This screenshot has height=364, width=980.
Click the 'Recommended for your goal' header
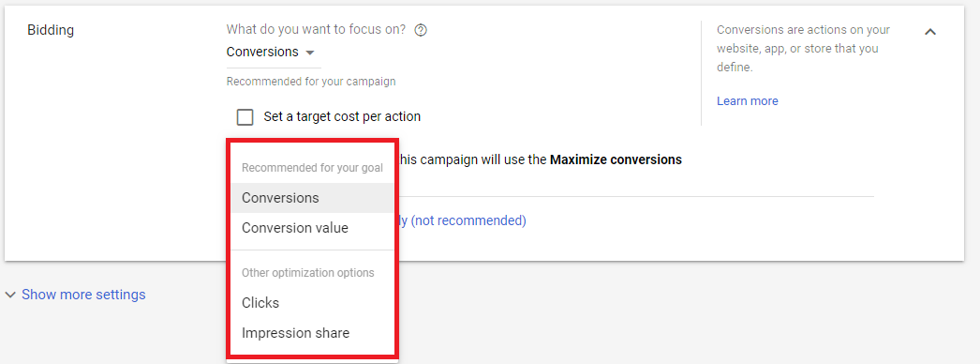coord(312,168)
